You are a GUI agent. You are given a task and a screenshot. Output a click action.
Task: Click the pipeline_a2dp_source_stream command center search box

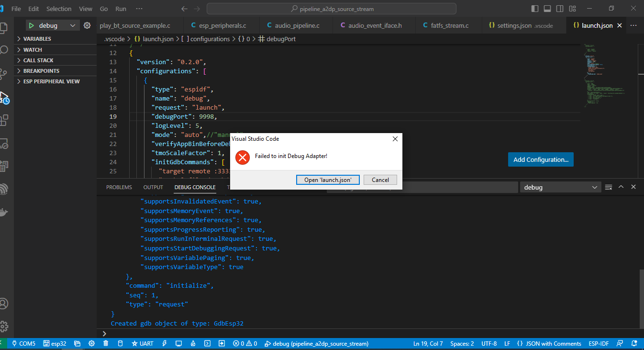pos(332,9)
